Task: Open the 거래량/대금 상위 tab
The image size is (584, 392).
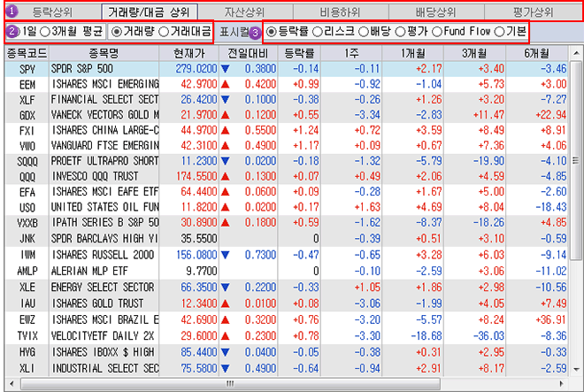Action: pyautogui.click(x=150, y=12)
